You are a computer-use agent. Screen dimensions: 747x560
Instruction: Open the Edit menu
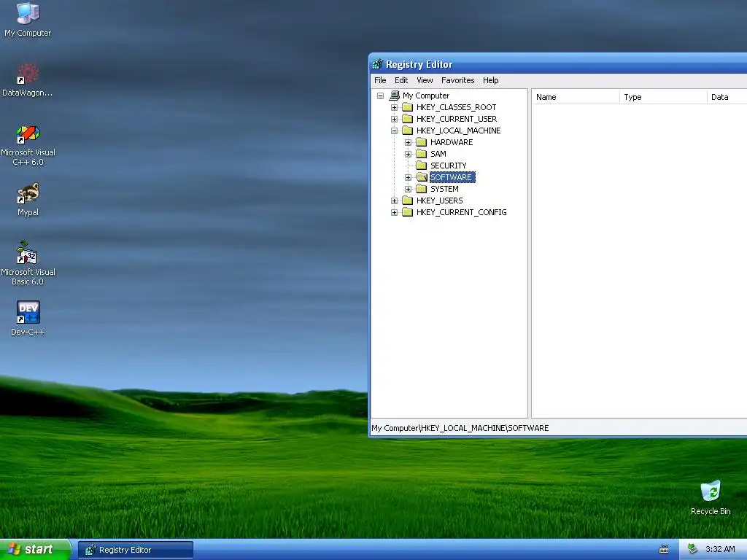[x=401, y=80]
